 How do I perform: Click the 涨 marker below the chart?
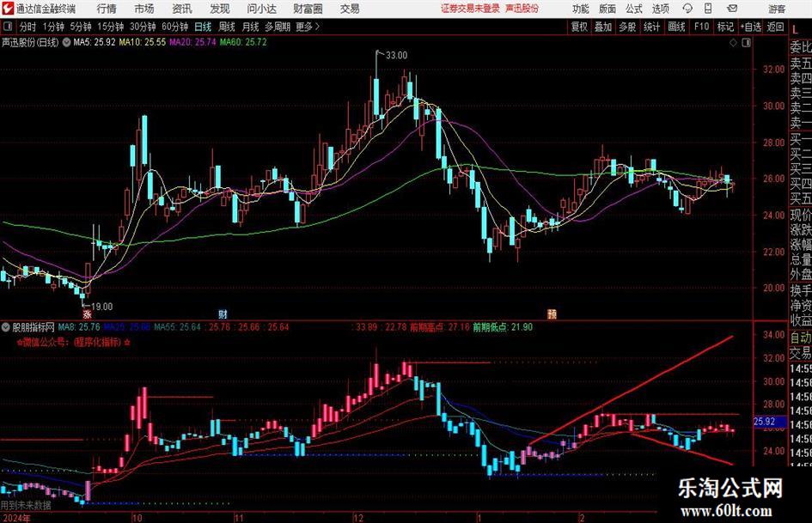(x=87, y=313)
